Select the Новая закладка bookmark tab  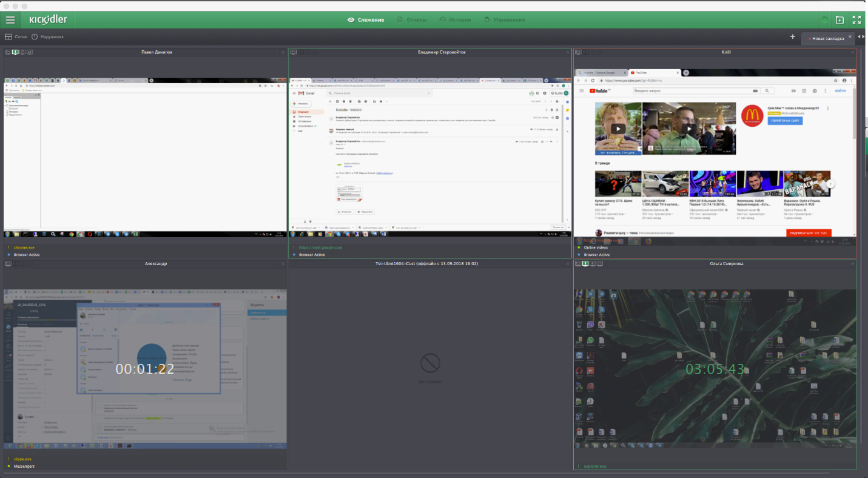827,38
